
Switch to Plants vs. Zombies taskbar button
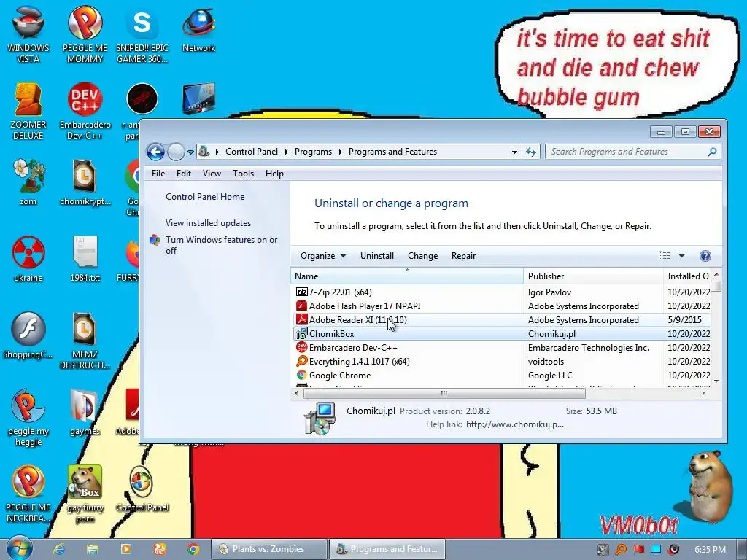[x=269, y=549]
